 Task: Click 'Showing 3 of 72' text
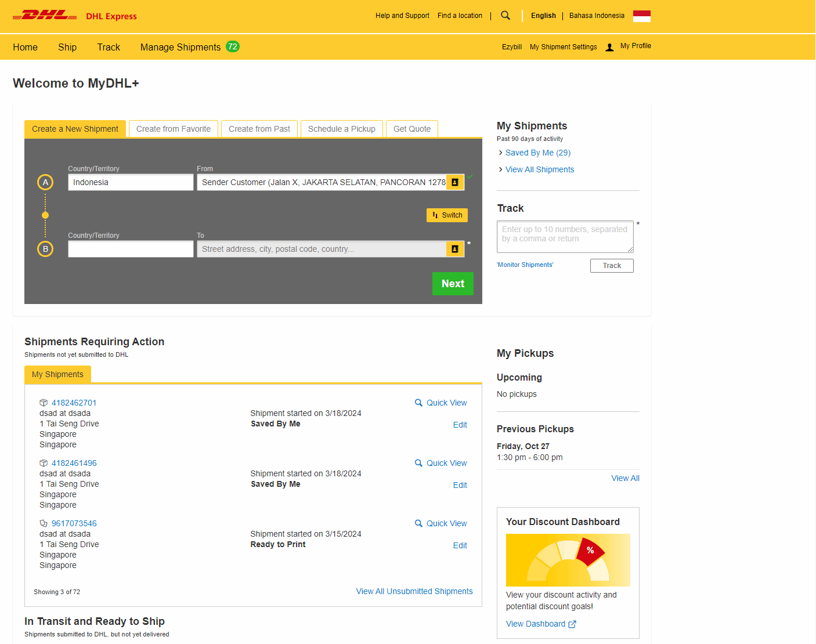[x=57, y=592]
